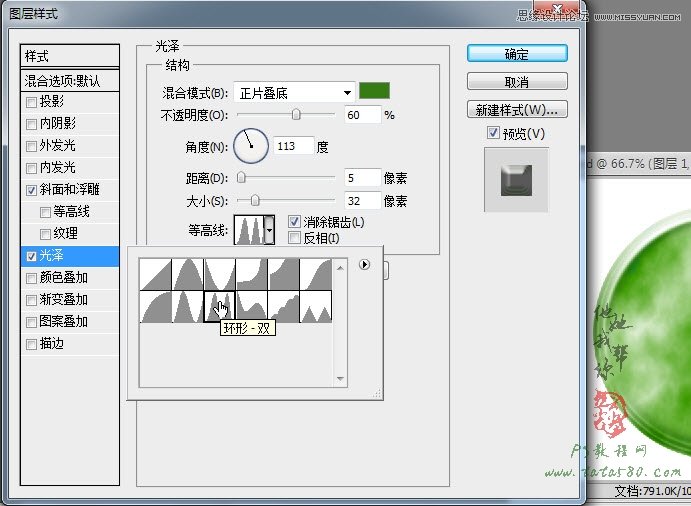Uncheck 消除锯齿 anti-alias checkbox
Image resolution: width=691 pixels, height=506 pixels.
294,222
